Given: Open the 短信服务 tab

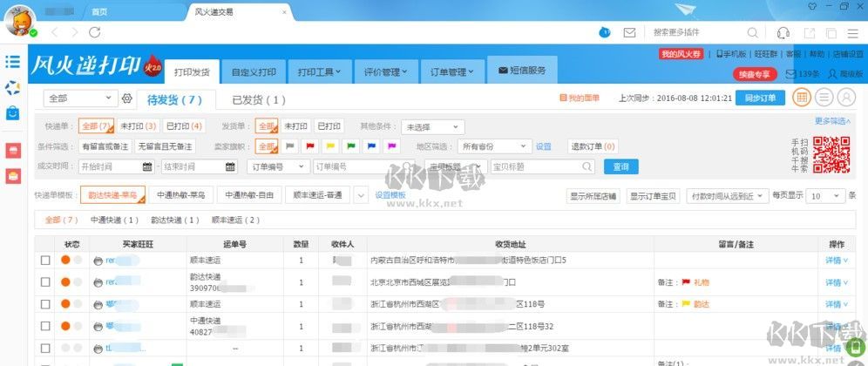Looking at the screenshot, I should coord(522,71).
